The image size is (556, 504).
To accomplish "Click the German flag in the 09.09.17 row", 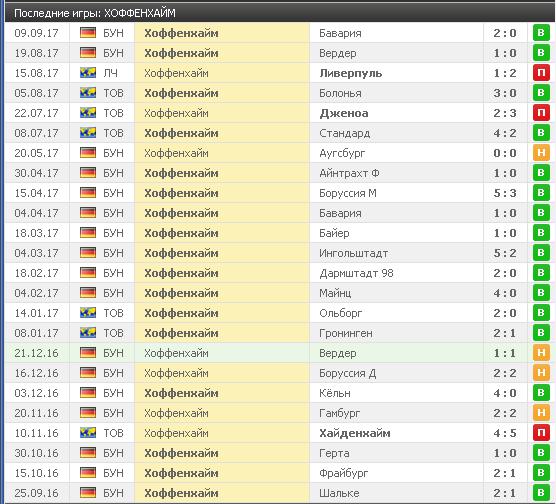I will [88, 33].
